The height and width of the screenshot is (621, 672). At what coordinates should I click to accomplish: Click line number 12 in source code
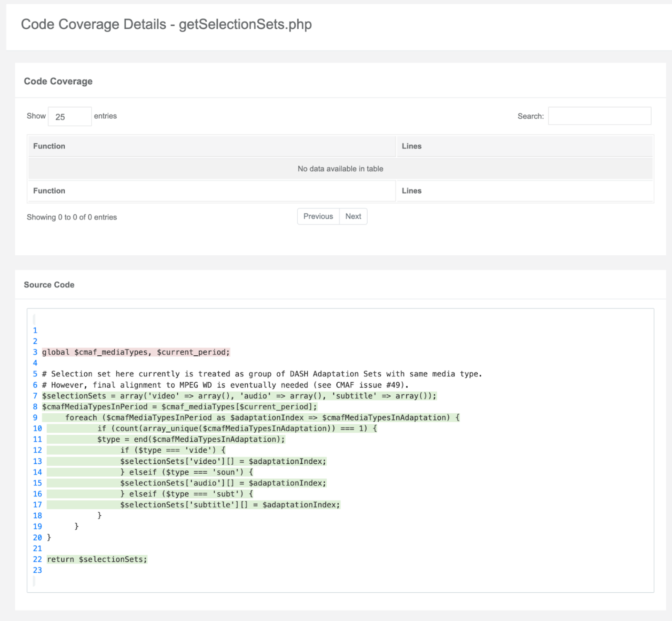click(x=37, y=450)
